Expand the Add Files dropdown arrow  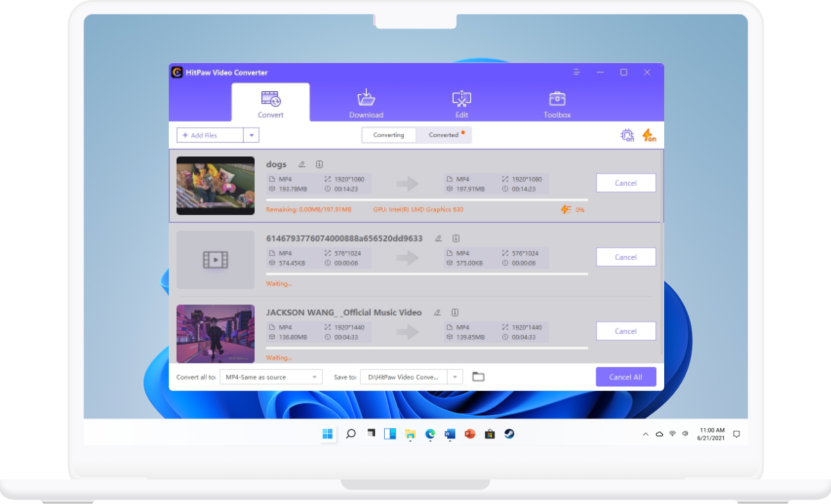pyautogui.click(x=252, y=135)
